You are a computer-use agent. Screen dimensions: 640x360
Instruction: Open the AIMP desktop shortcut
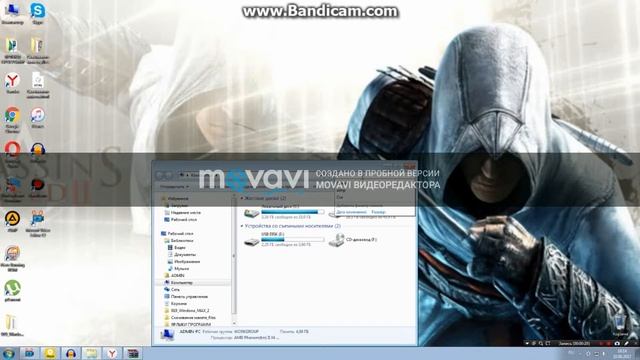click(x=12, y=221)
